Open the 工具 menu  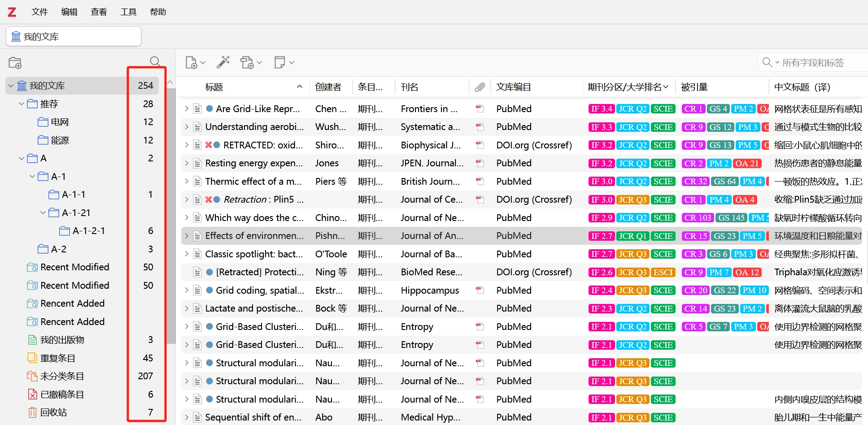pos(128,12)
